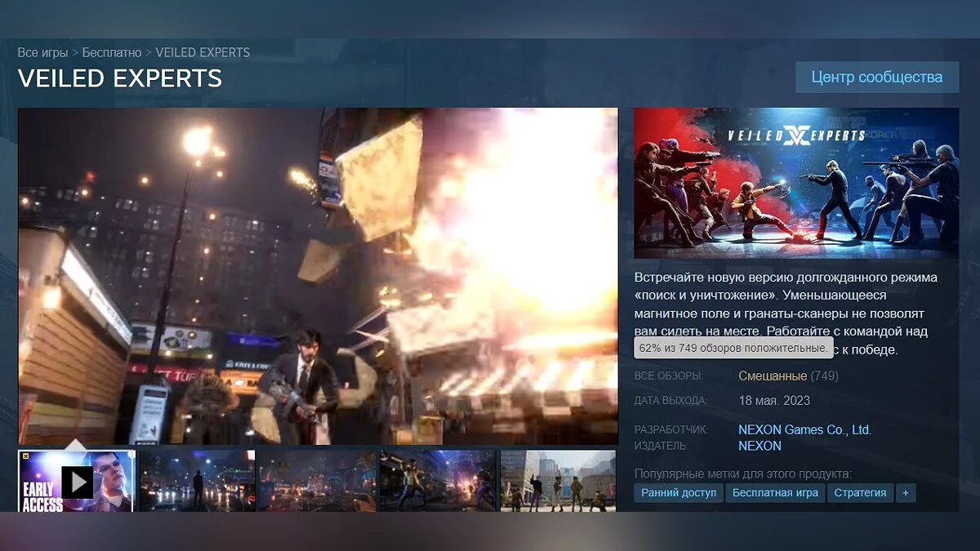Viewport: 980px width, 551px height.
Task: Select the third screenshot thumbnail
Action: [x=317, y=482]
